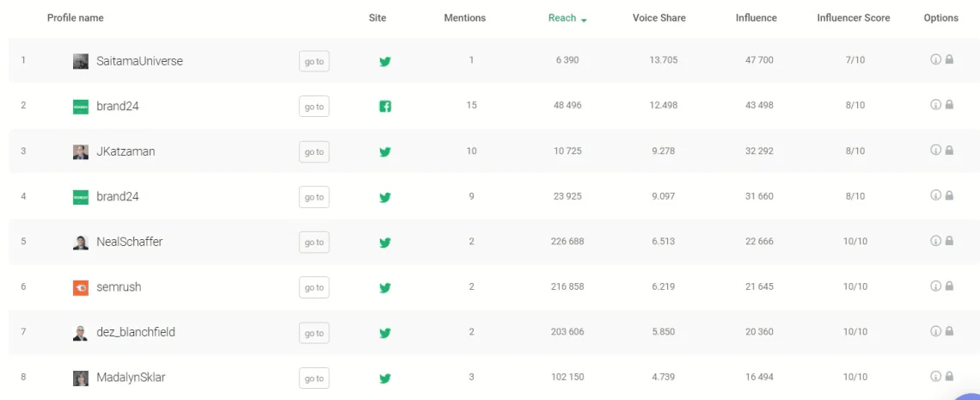Screen dimensions: 980x400
Task: Click the Twitter icon for MadalynSklar
Action: pyautogui.click(x=385, y=378)
